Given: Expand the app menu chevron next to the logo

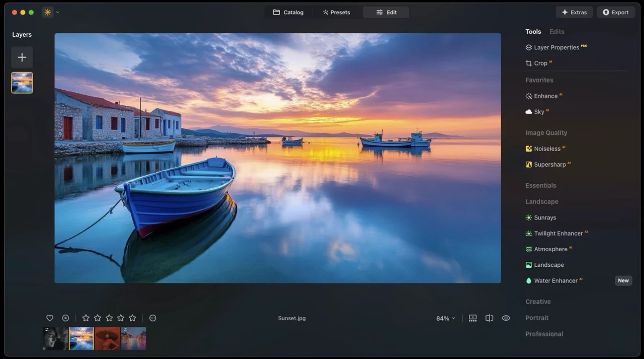Looking at the screenshot, I should [x=57, y=12].
